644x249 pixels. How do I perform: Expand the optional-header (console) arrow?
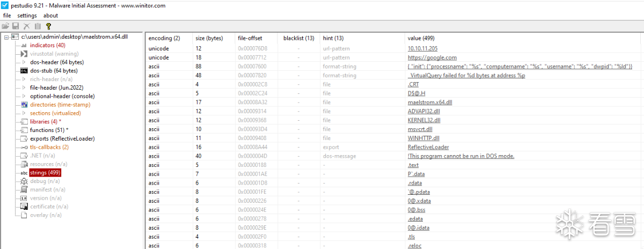(24, 96)
